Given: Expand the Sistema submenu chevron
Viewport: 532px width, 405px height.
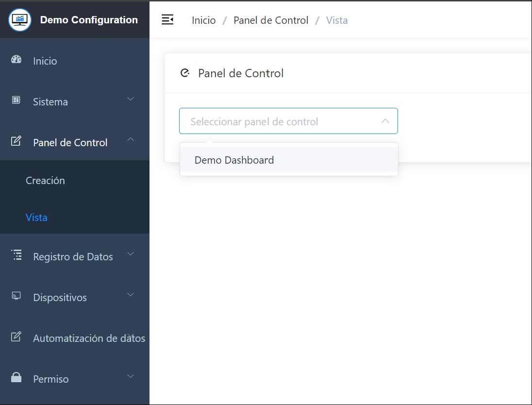Looking at the screenshot, I should [131, 100].
